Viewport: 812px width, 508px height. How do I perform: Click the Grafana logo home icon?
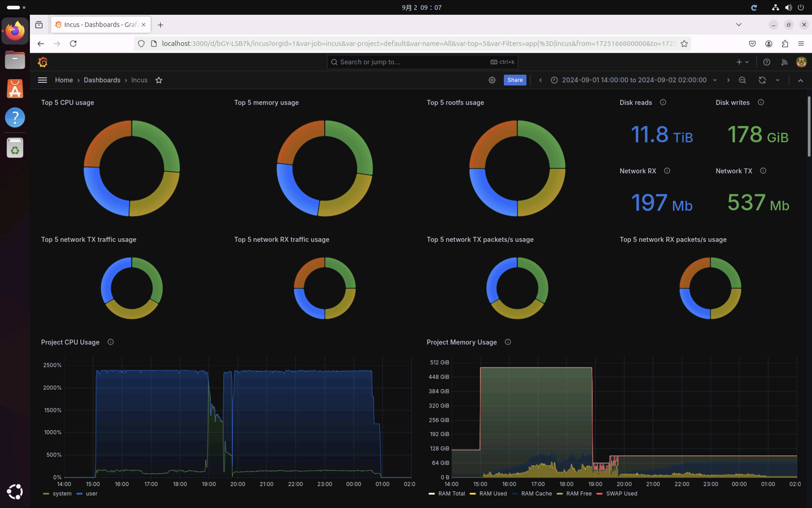coord(43,62)
